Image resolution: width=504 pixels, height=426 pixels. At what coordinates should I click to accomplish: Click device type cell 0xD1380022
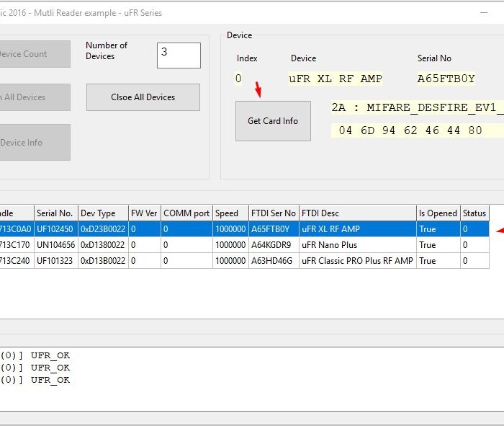click(x=103, y=245)
